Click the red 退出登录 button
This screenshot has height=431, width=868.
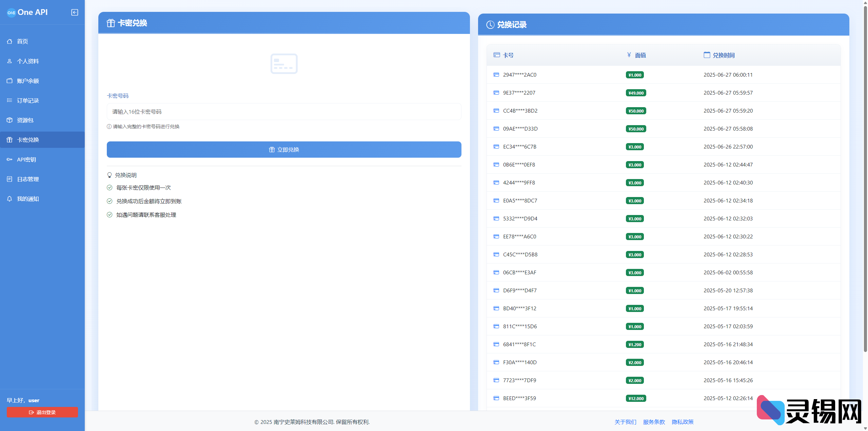click(42, 412)
